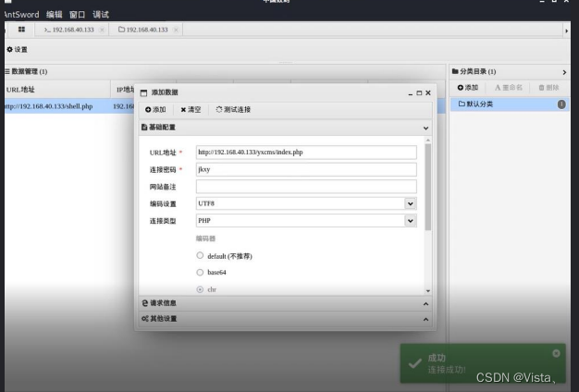
Task: Click the dialog vertical scrollbar thumb
Action: [428, 187]
